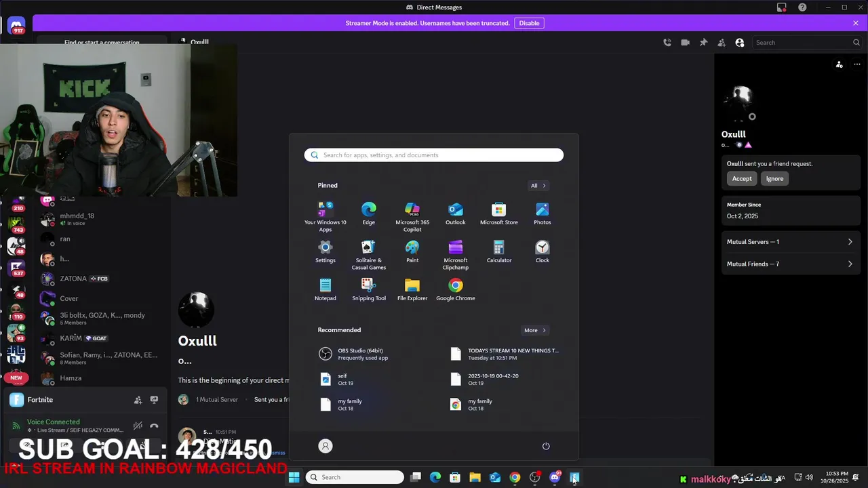Image resolution: width=868 pixels, height=488 pixels.
Task: Share screen for Fortnite activity
Action: pos(154,400)
